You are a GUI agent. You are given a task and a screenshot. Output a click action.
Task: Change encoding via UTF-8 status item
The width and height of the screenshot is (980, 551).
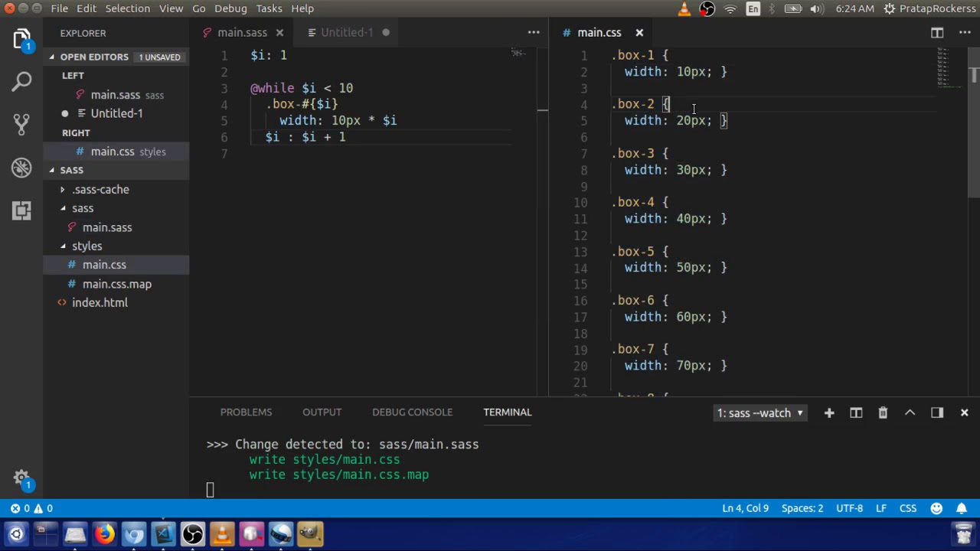coord(850,508)
